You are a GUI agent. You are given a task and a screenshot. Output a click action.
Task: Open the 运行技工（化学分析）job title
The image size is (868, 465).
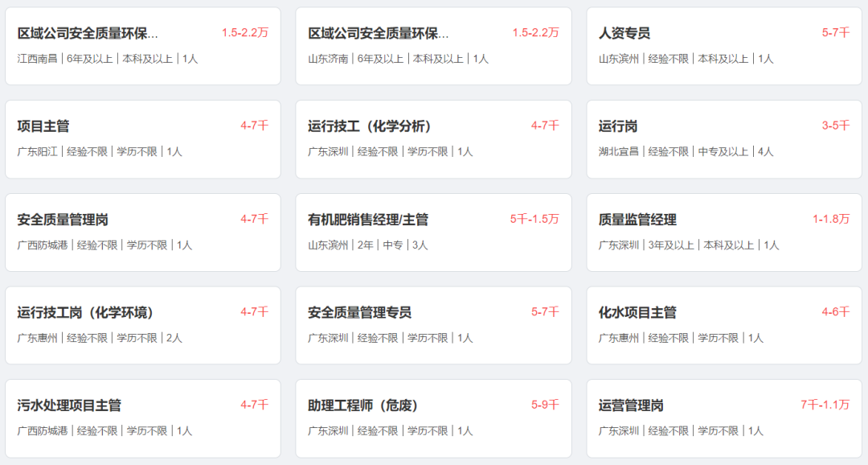[370, 126]
